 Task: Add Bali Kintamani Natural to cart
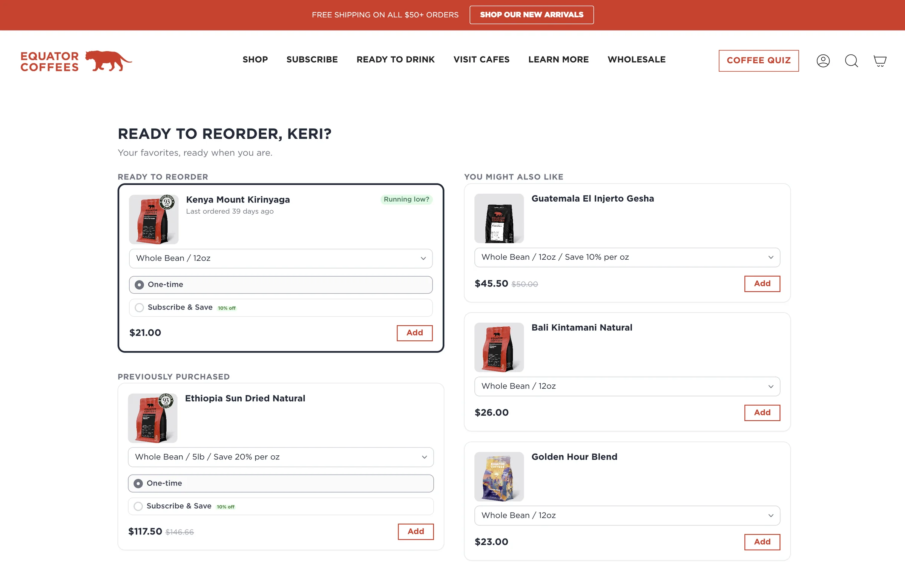click(x=762, y=413)
